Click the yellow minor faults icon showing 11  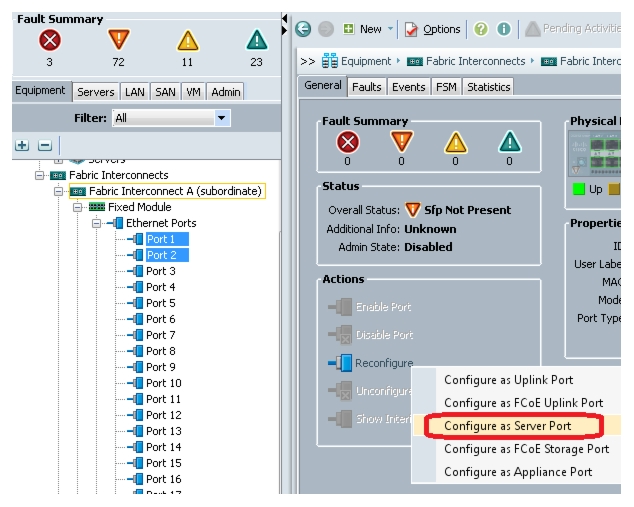[x=188, y=40]
